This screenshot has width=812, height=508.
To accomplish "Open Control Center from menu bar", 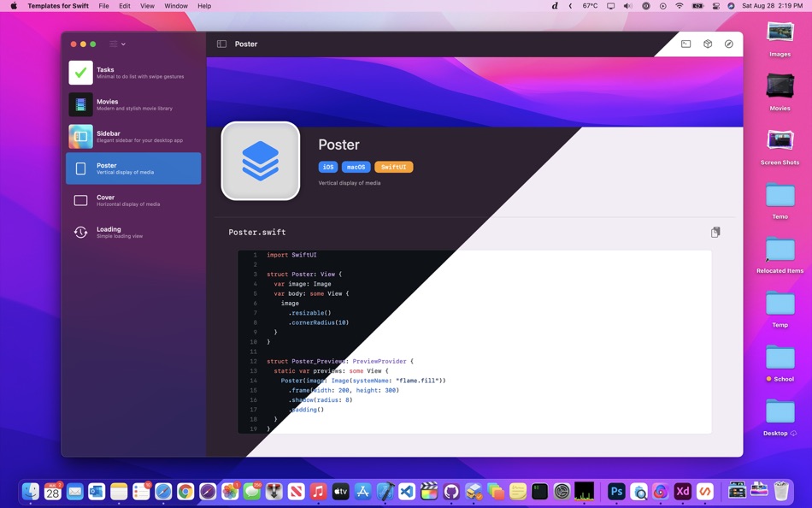I will (x=716, y=6).
